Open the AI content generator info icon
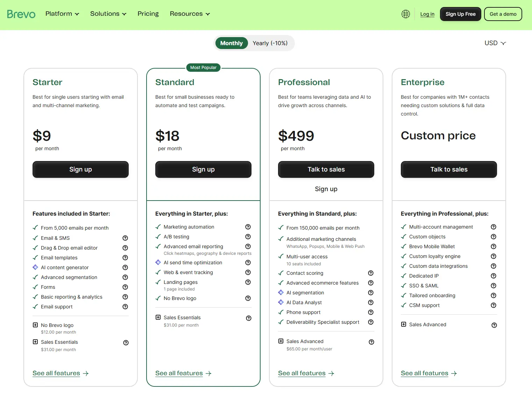This screenshot has height=405, width=532. coord(125,267)
